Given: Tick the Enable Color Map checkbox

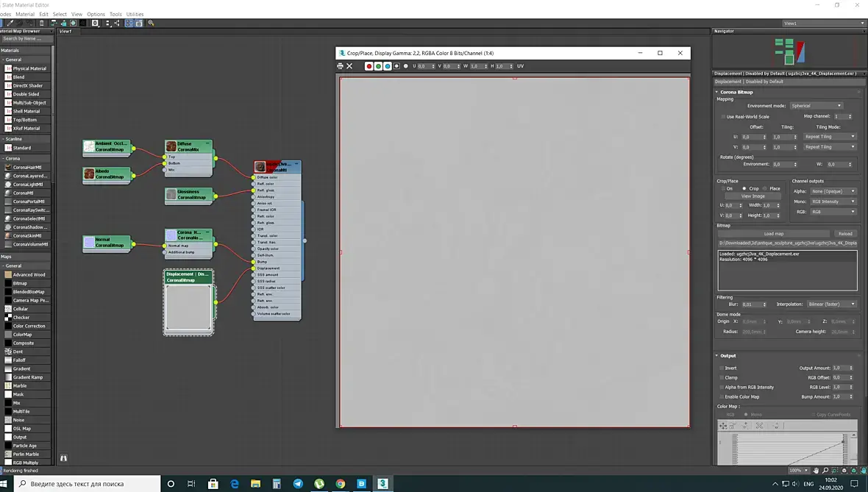Looking at the screenshot, I should pyautogui.click(x=722, y=397).
